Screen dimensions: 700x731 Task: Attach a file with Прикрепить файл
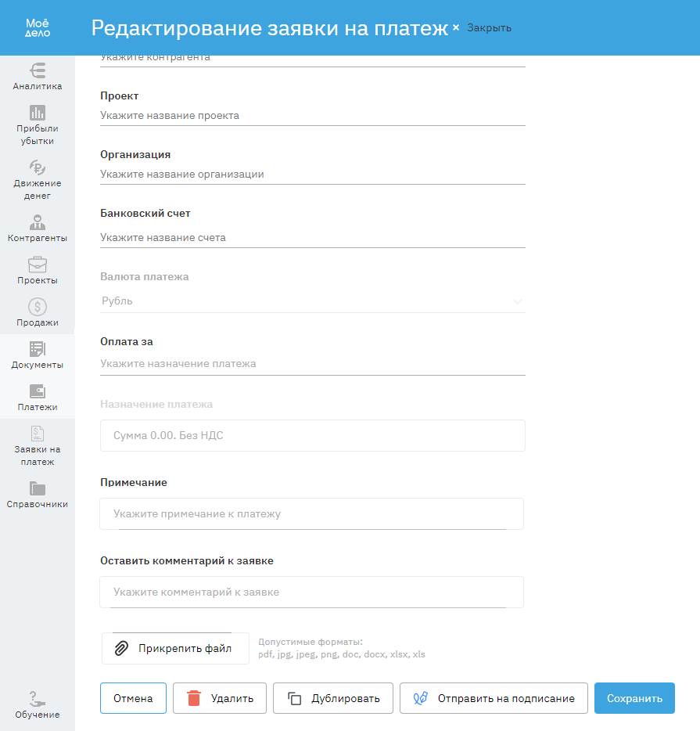tap(175, 648)
